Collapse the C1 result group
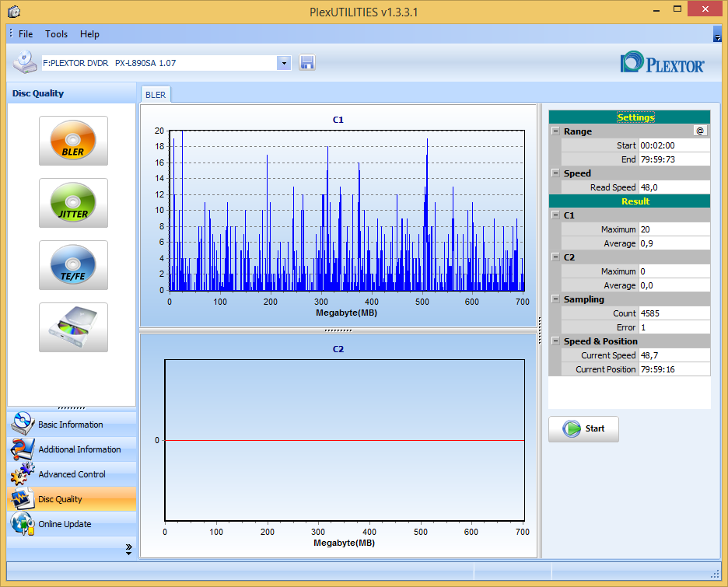 pos(555,215)
